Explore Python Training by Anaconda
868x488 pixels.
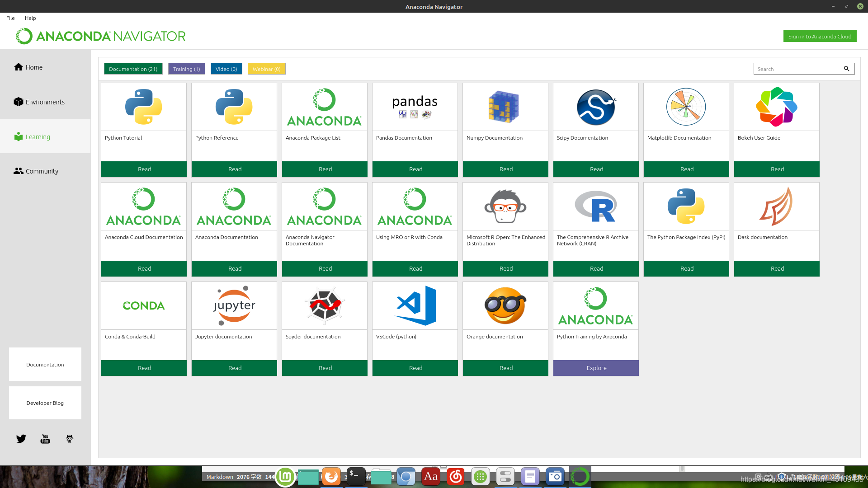(595, 368)
